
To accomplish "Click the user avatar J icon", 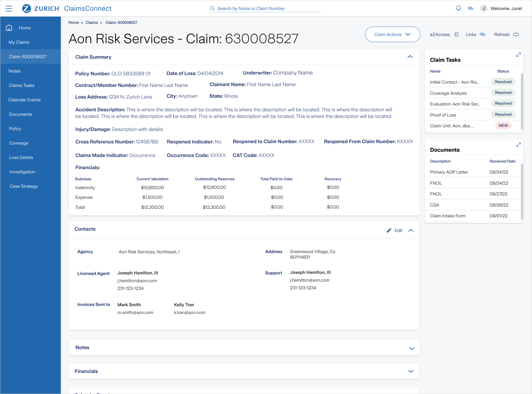I will click(484, 8).
